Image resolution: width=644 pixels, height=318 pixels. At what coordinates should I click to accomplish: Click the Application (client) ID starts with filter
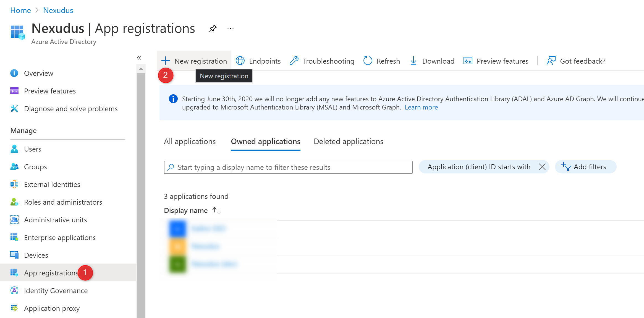pos(479,167)
